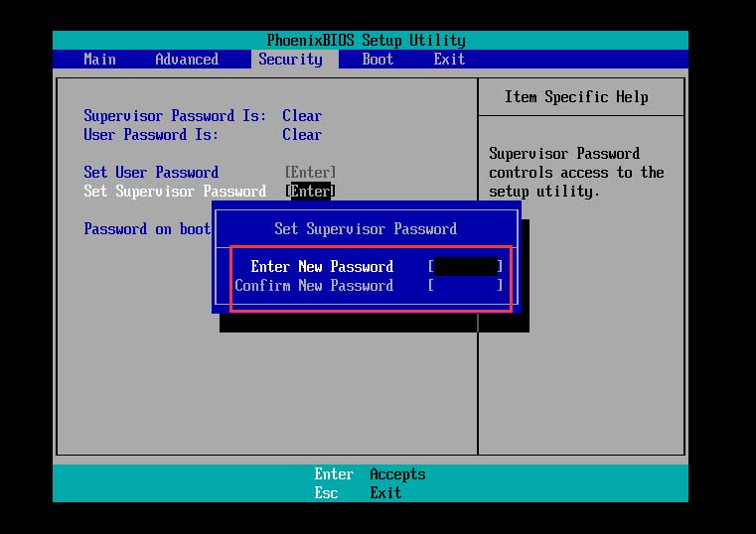Screen dimensions: 756x534
Task: Click the Set User Password label
Action: [x=151, y=172]
